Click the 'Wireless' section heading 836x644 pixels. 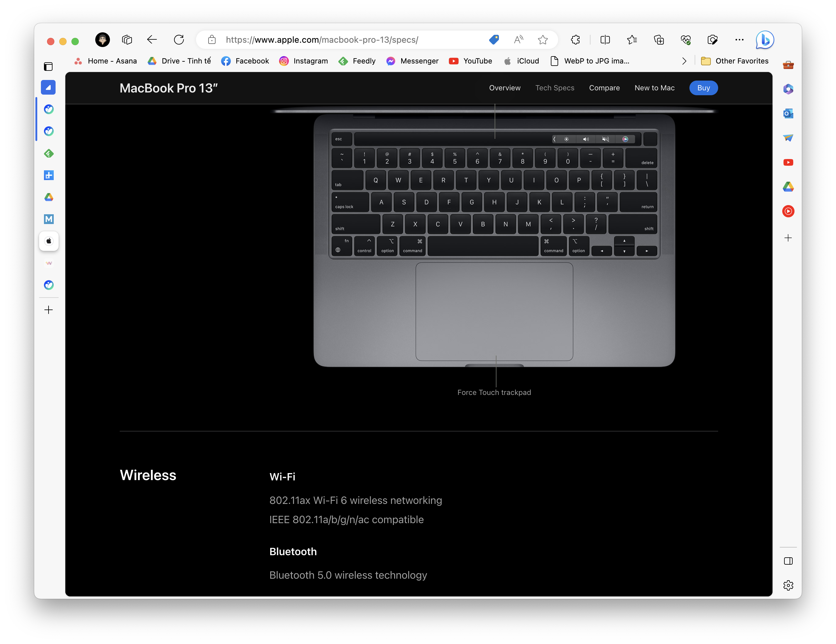pos(148,475)
